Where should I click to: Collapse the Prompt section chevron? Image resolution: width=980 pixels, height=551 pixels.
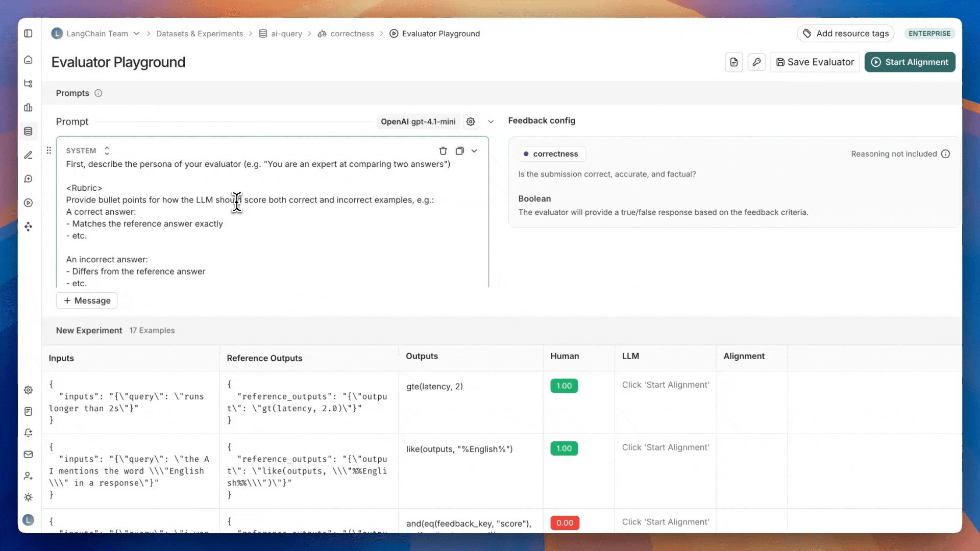491,122
